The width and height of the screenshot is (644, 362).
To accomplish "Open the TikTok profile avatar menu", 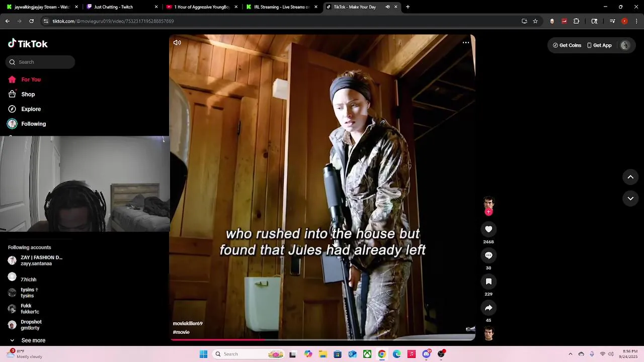I will (625, 45).
